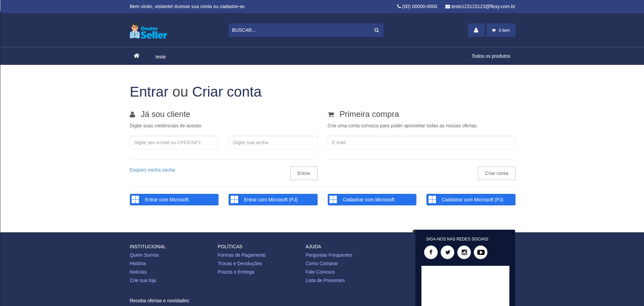
Task: Open the Twitter social icon
Action: [x=447, y=252]
